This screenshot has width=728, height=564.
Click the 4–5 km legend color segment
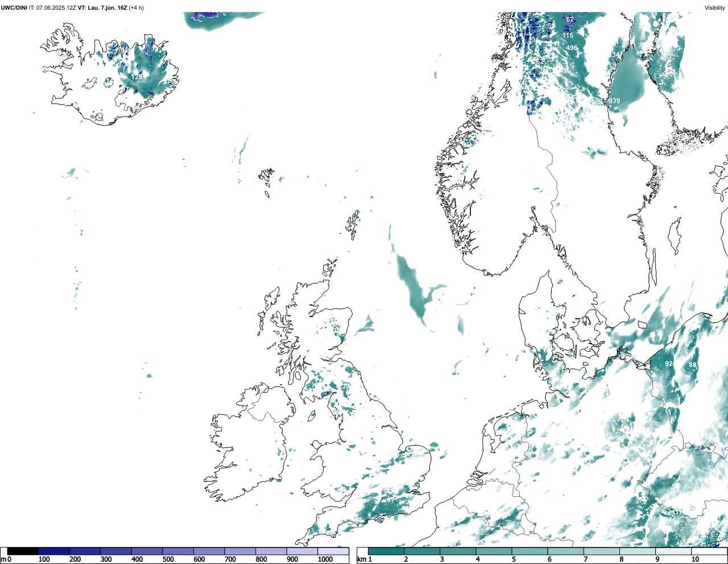(494, 551)
